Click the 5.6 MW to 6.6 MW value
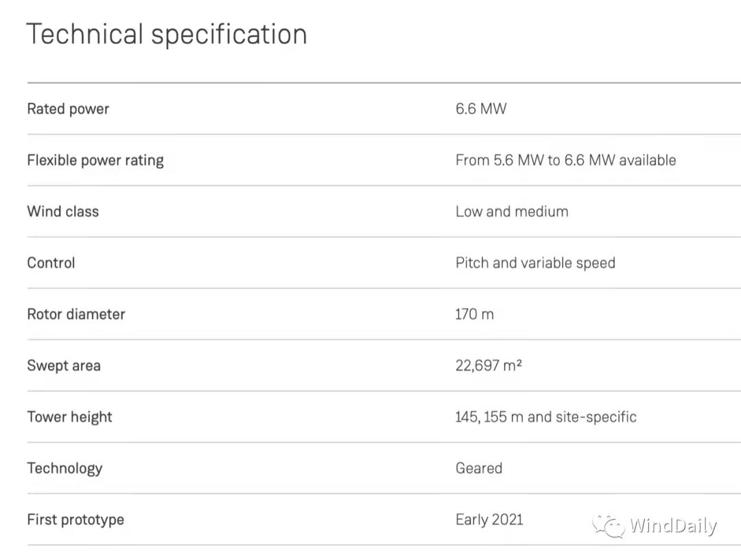 point(565,160)
